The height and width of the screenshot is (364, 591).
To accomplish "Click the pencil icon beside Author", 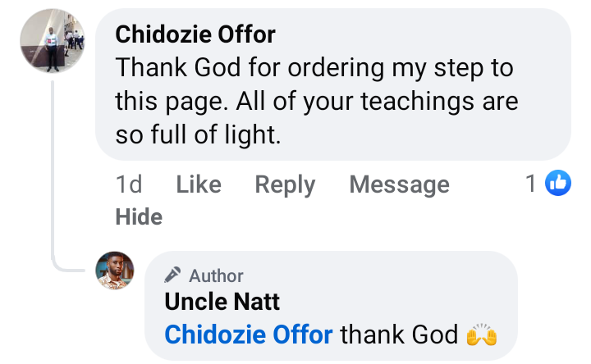I will coord(172,275).
